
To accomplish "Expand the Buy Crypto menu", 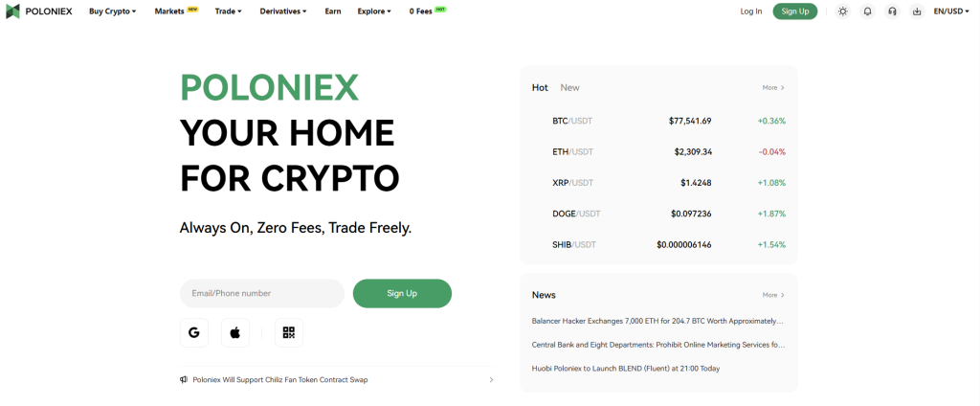I will [x=112, y=11].
